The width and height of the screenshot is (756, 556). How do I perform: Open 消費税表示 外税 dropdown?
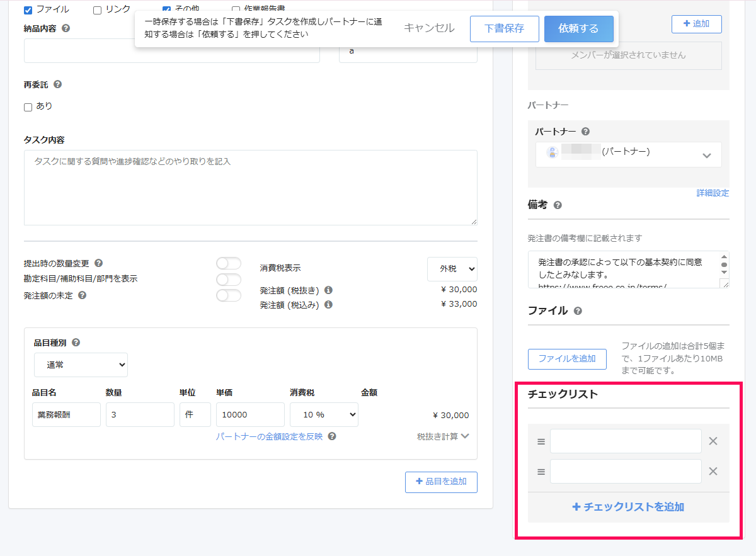(452, 269)
